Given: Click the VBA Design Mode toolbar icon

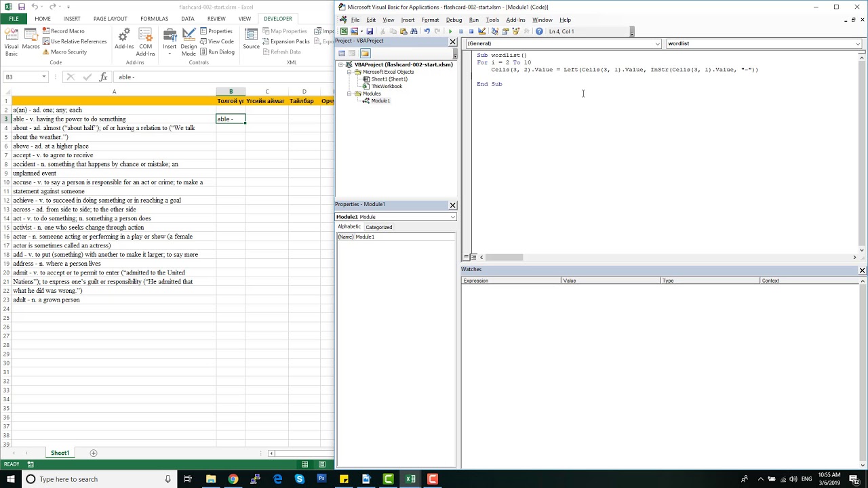Looking at the screenshot, I should 481,31.
